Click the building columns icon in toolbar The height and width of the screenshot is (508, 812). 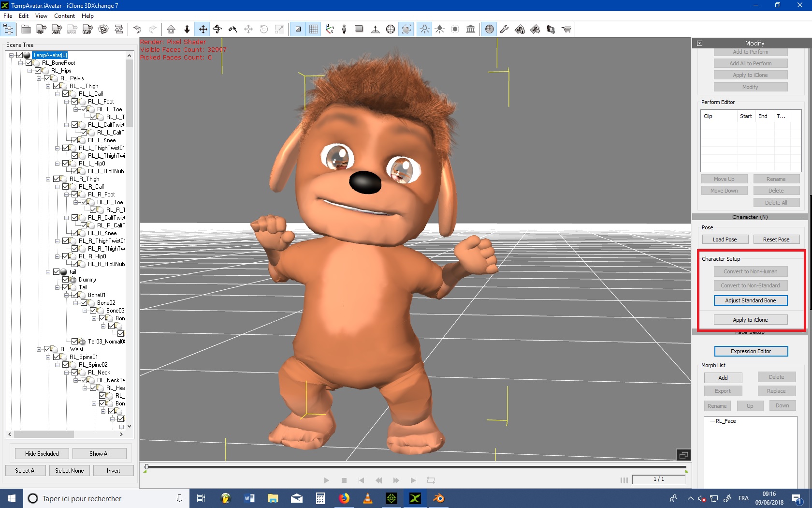click(470, 30)
